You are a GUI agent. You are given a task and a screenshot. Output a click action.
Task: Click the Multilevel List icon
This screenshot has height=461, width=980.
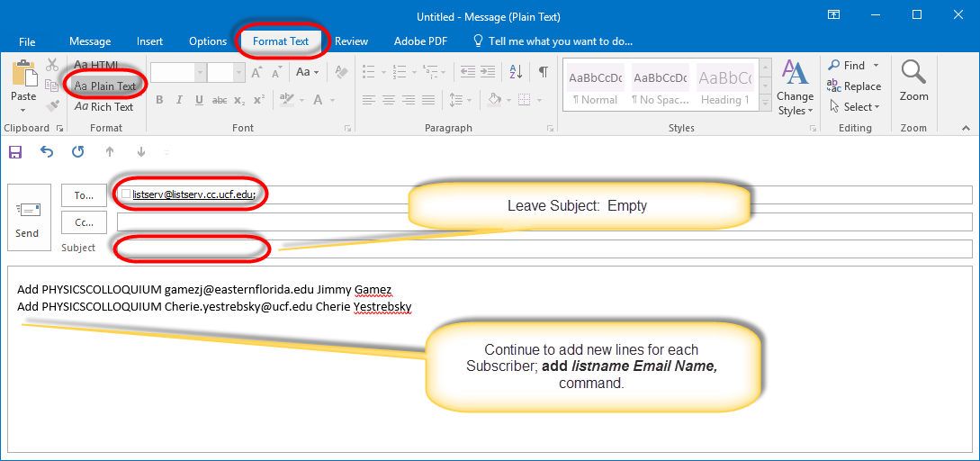(429, 71)
